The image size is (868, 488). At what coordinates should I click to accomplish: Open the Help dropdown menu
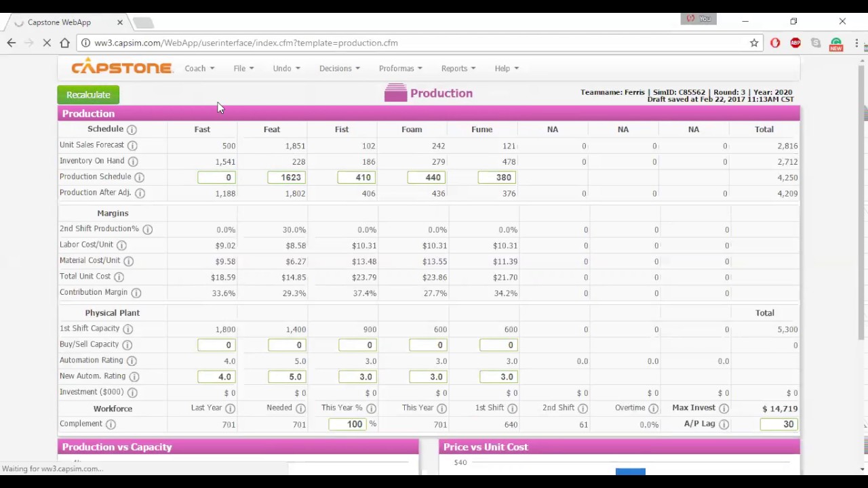pos(507,68)
